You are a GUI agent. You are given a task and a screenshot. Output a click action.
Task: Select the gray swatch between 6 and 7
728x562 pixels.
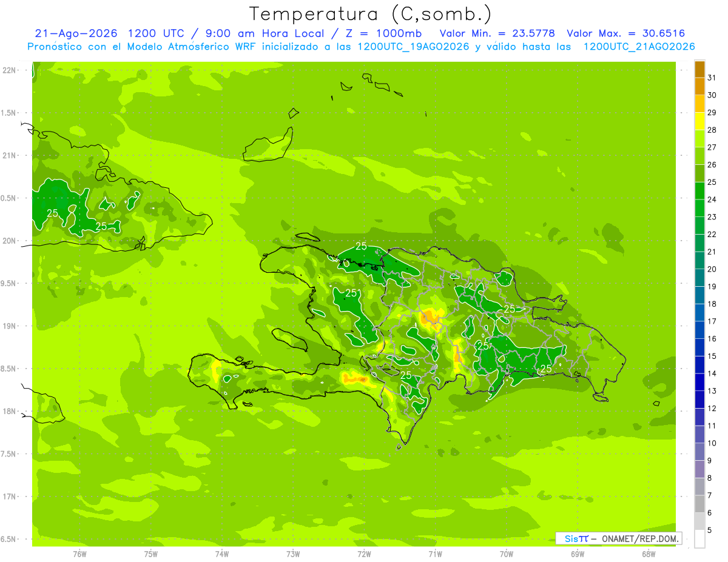pyautogui.click(x=699, y=504)
